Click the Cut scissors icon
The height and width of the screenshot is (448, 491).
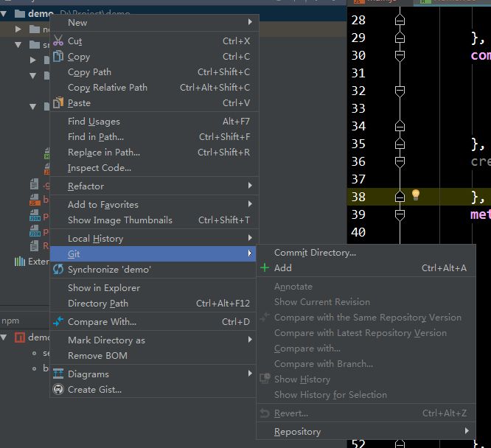click(x=58, y=41)
